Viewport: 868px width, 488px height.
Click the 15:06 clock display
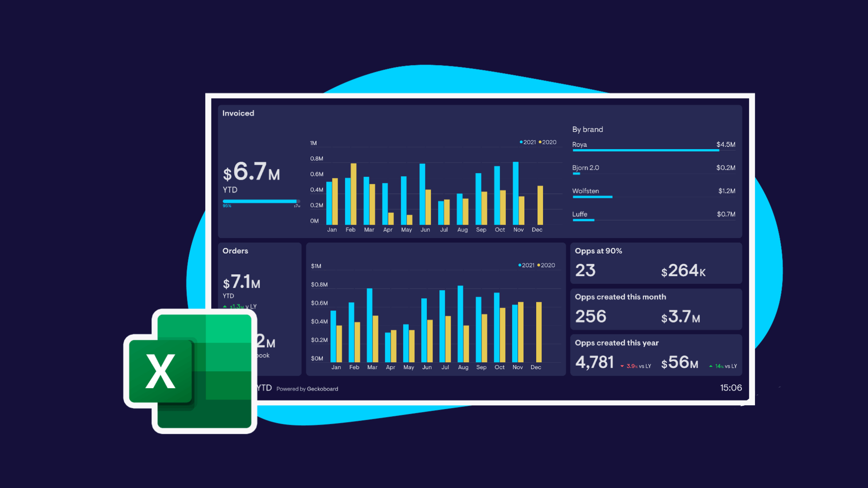pyautogui.click(x=731, y=388)
